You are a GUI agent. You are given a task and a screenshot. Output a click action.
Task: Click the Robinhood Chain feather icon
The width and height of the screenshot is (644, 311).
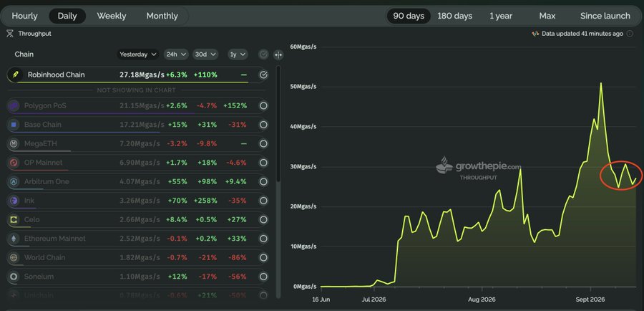tap(16, 75)
